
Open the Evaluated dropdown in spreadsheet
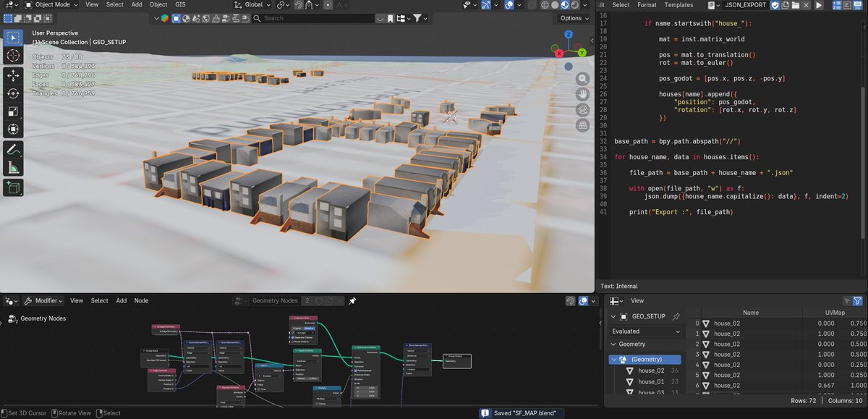(646, 331)
